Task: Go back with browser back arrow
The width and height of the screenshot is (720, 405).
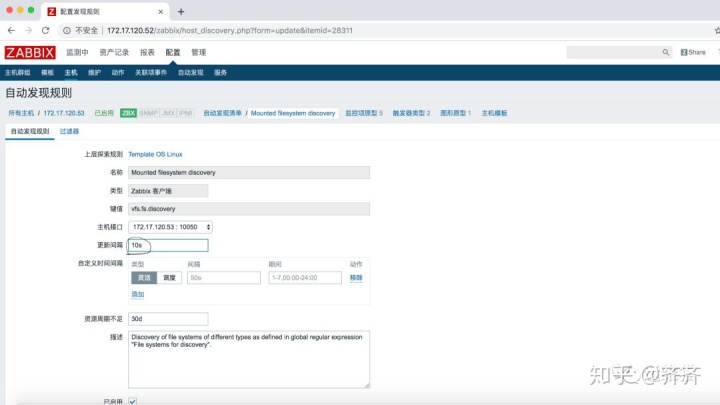Action: [11, 30]
